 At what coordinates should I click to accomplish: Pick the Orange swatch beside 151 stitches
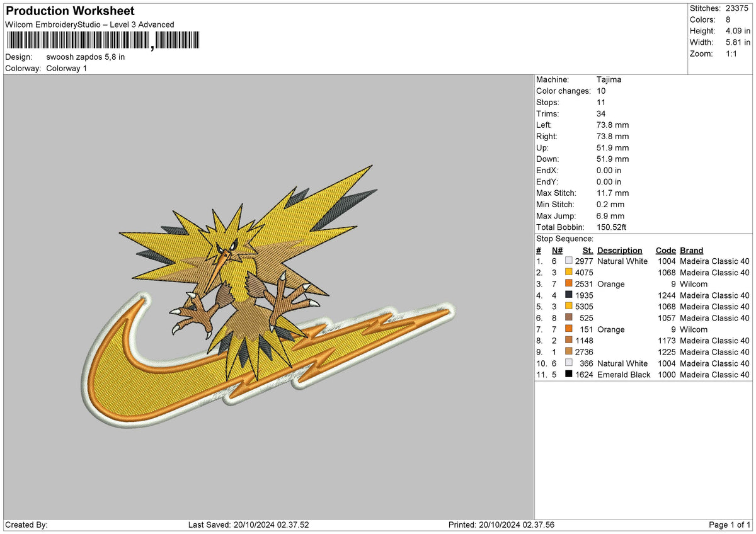point(569,329)
